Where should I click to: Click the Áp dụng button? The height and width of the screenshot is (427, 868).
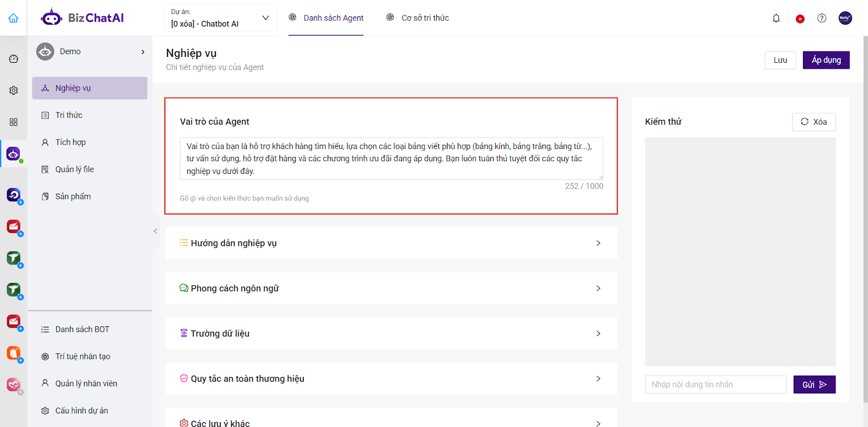[x=826, y=60]
